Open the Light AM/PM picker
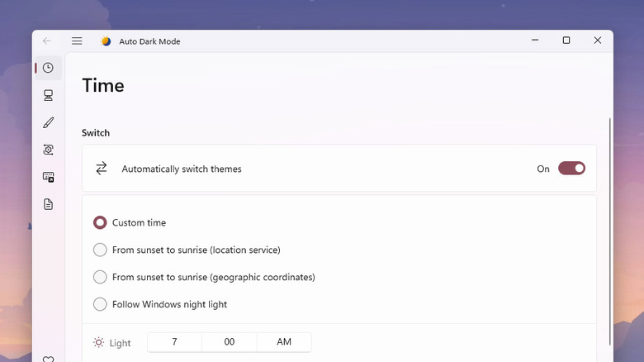 [x=283, y=342]
